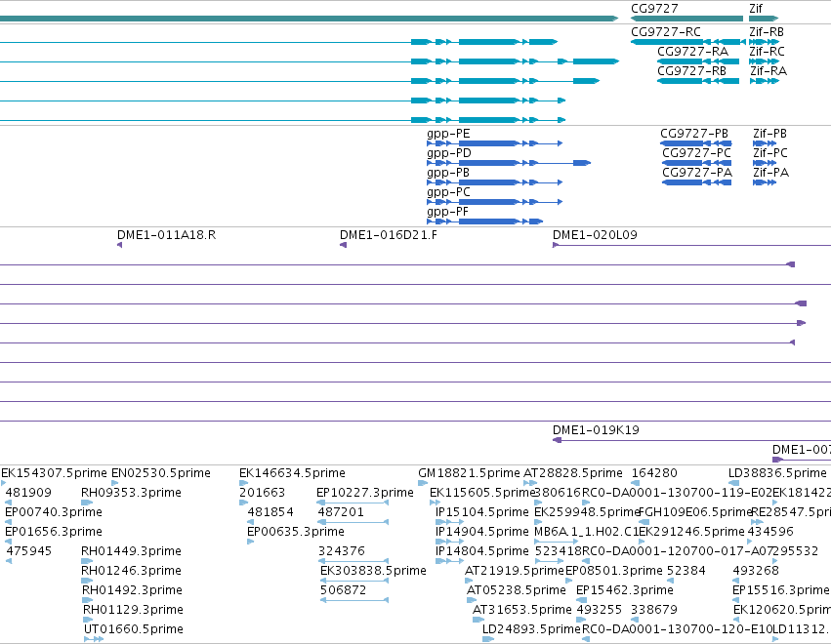Select the AT31653.5prime EST label
This screenshot has width=831, height=644.
[522, 610]
